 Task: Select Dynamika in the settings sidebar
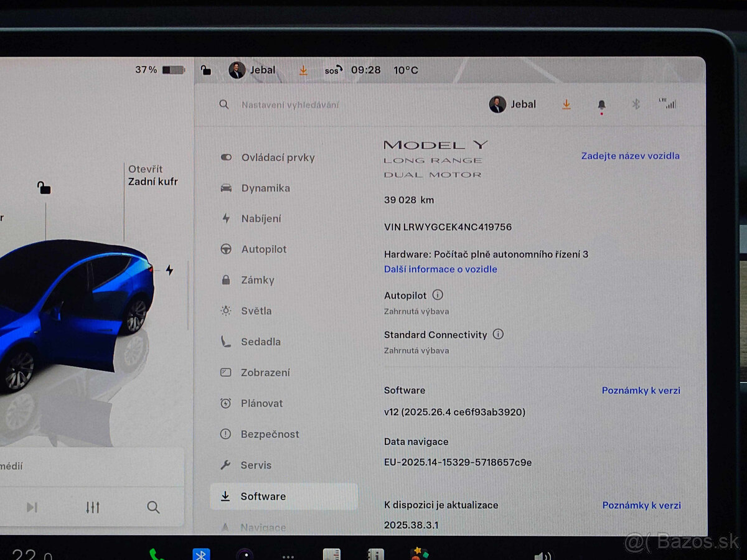click(x=265, y=188)
